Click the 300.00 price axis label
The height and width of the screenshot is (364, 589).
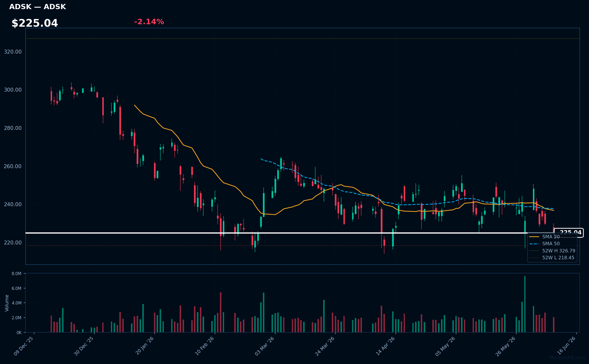(x=13, y=90)
